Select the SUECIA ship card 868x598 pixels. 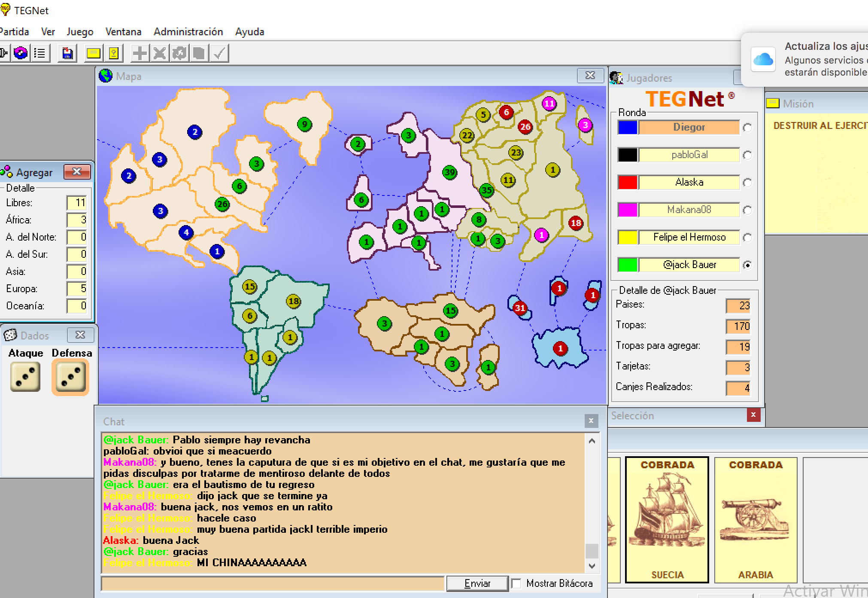point(667,520)
